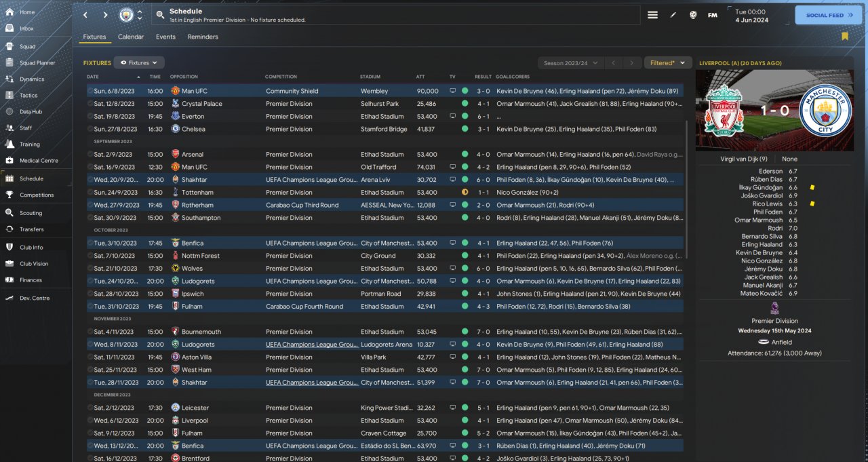Click the Manchester City badge in top bar
The width and height of the screenshot is (868, 462).
click(127, 15)
